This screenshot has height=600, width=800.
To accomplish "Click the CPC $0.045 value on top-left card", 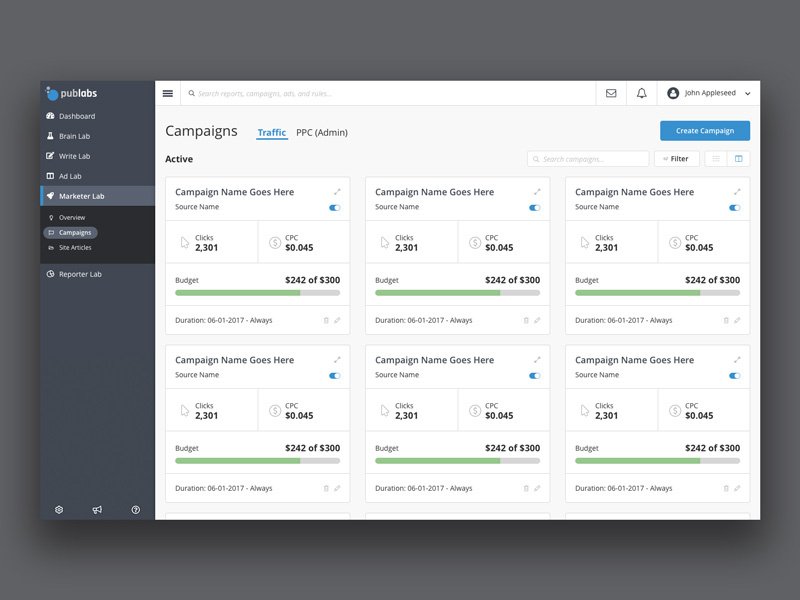I will pyautogui.click(x=299, y=247).
